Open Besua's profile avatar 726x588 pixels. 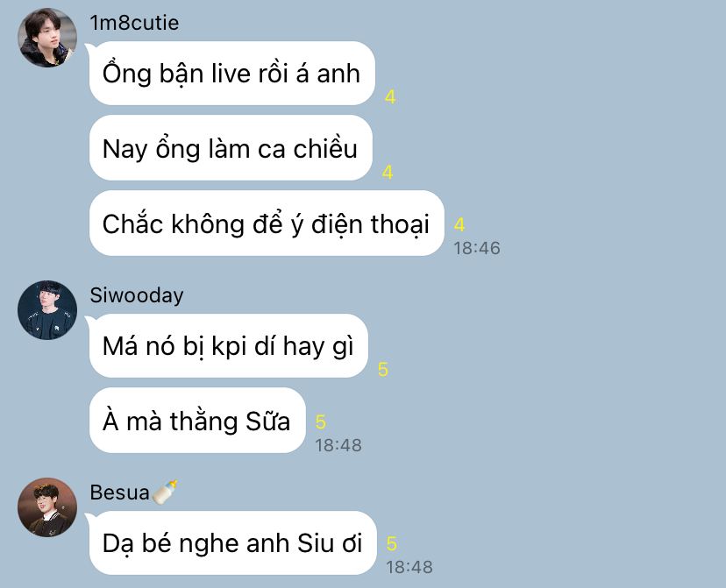[47, 507]
